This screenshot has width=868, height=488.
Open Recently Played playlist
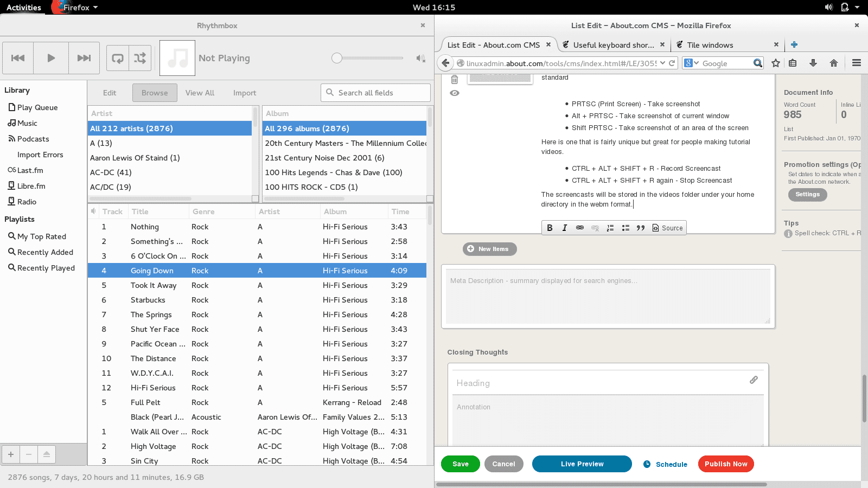(x=46, y=268)
